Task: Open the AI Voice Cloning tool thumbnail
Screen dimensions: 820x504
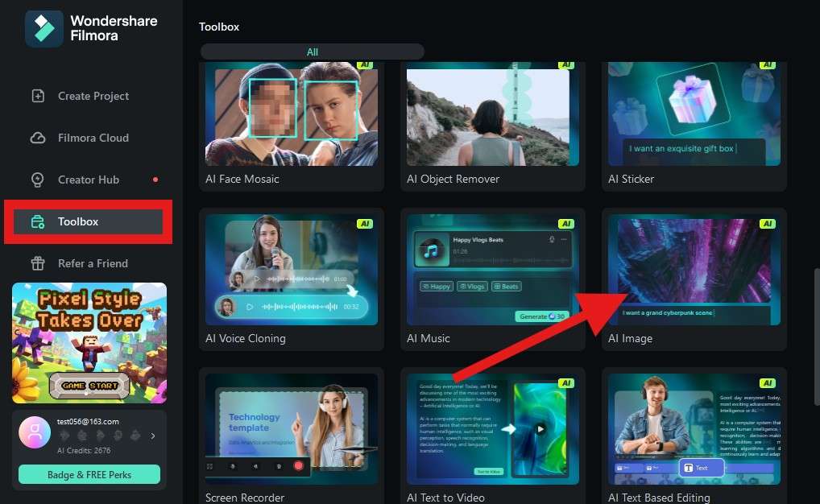Action: tap(292, 270)
